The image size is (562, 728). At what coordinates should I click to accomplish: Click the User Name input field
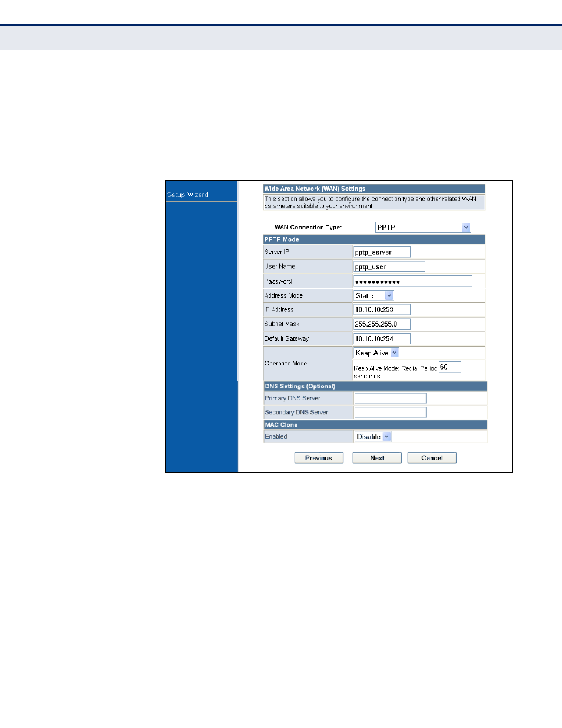point(389,267)
